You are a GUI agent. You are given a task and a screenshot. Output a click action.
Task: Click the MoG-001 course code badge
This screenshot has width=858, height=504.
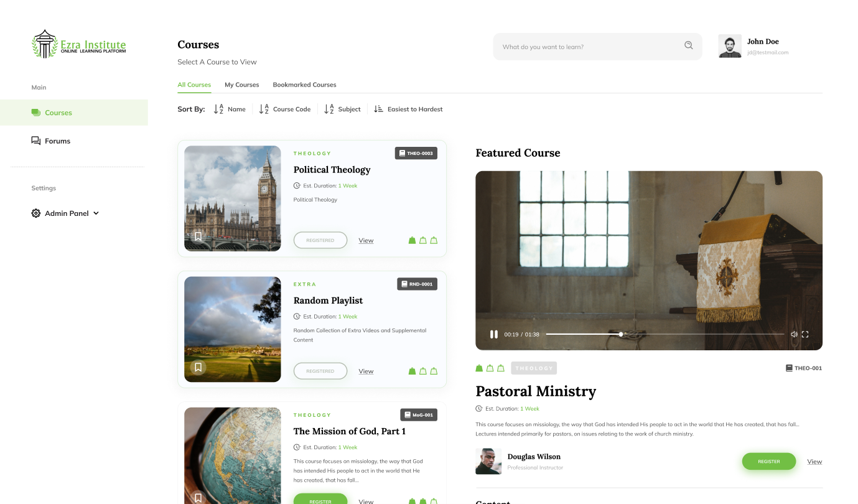[419, 414]
